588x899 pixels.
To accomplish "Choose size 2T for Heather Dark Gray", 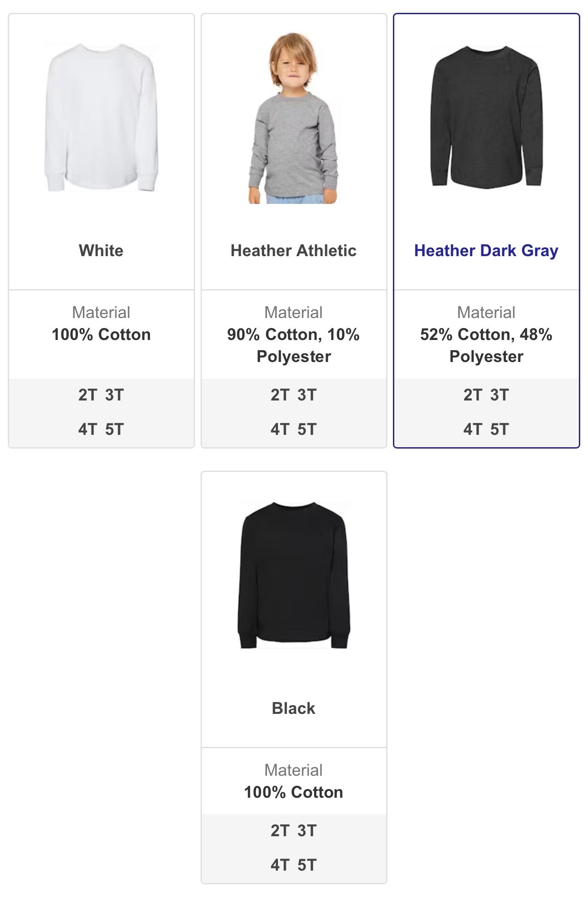I will point(473,395).
